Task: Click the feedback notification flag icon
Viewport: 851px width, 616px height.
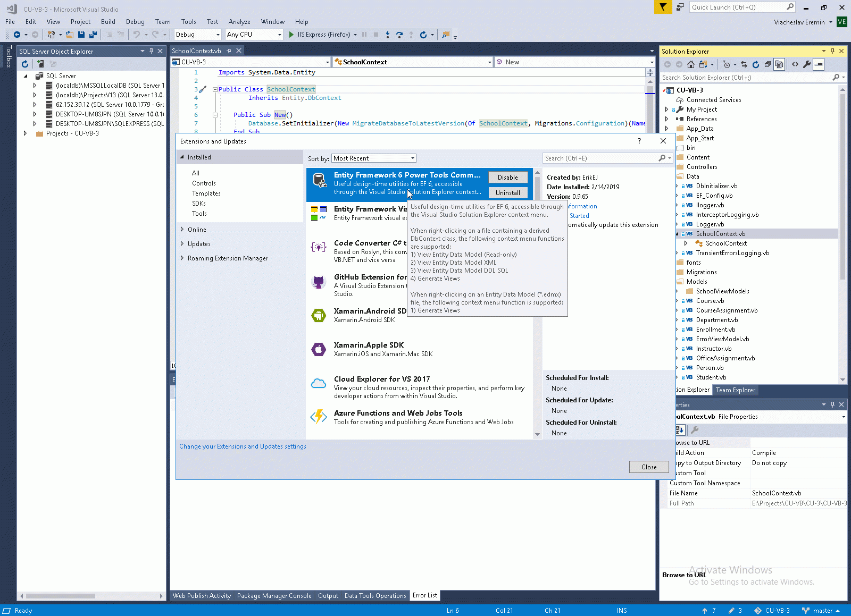Action: click(x=663, y=7)
